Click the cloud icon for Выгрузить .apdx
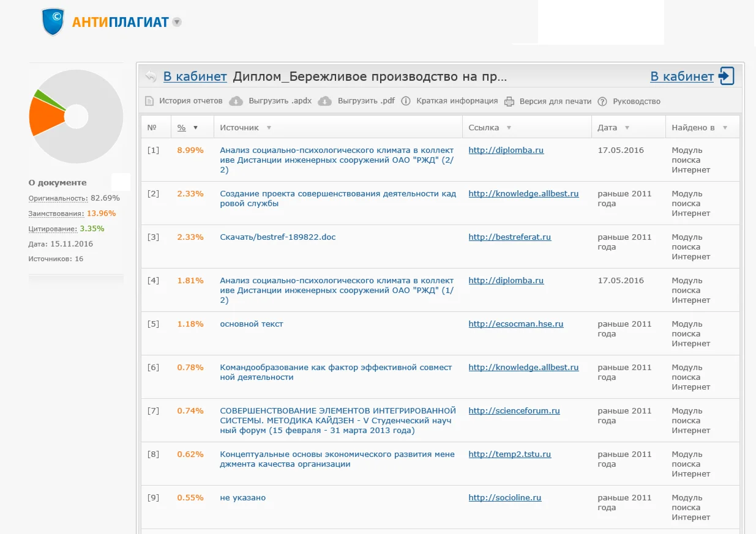The width and height of the screenshot is (756, 534). (236, 101)
